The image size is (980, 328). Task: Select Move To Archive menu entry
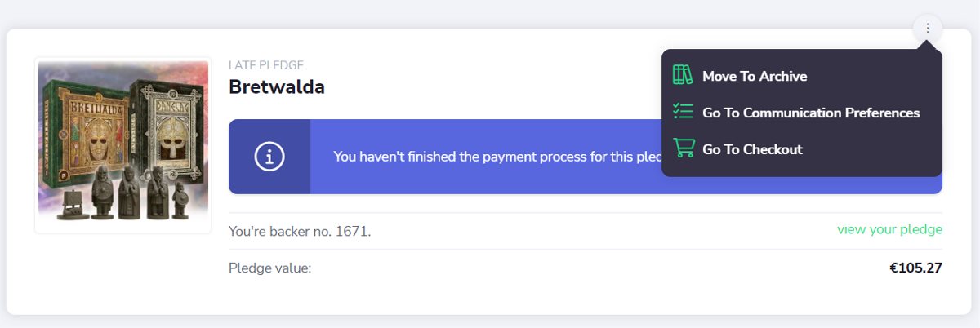(755, 76)
